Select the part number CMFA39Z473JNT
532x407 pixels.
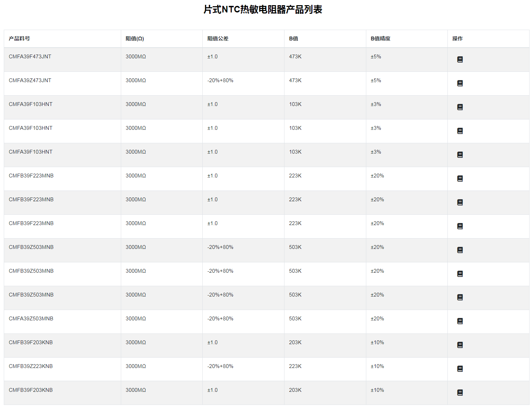(x=30, y=80)
